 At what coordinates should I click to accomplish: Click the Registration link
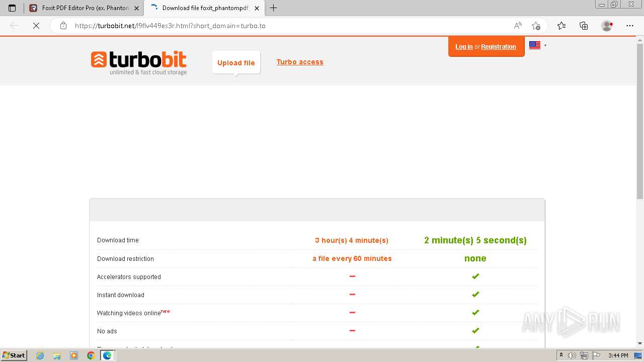[x=499, y=47]
